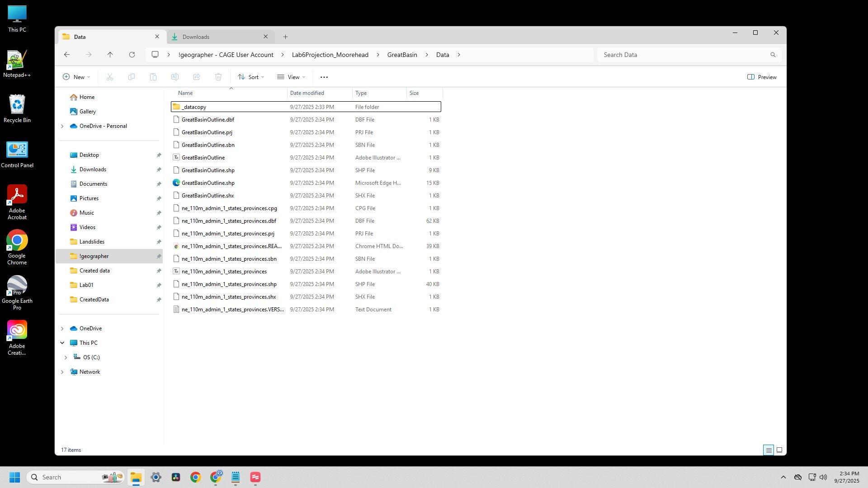Sort files by the Date modified column header

307,93
